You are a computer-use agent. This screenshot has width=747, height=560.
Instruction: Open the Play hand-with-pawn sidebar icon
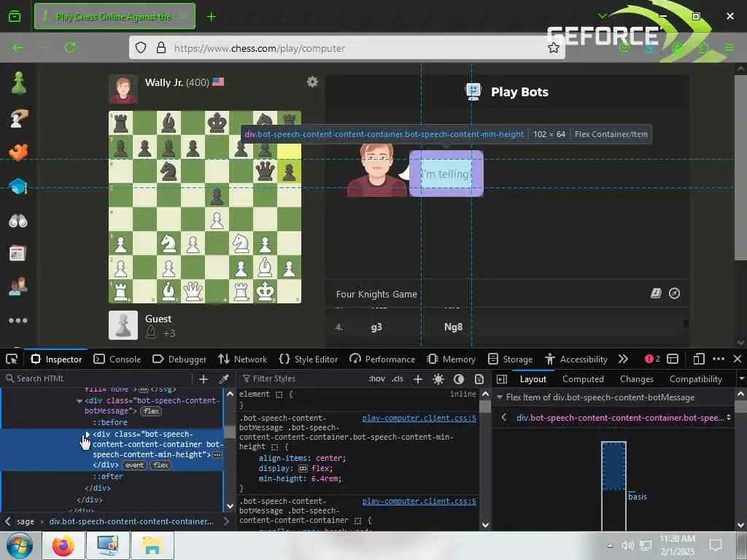18,118
